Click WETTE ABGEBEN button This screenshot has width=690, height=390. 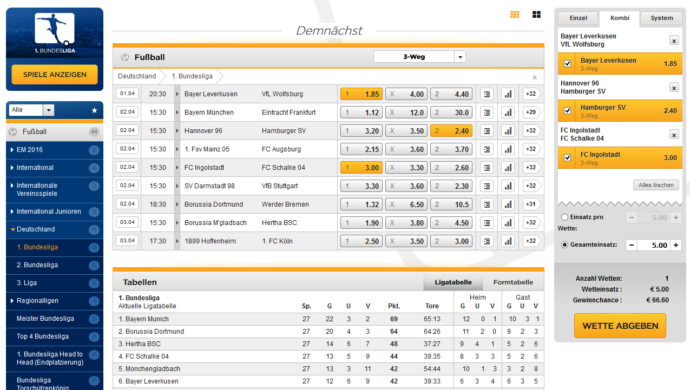point(620,326)
